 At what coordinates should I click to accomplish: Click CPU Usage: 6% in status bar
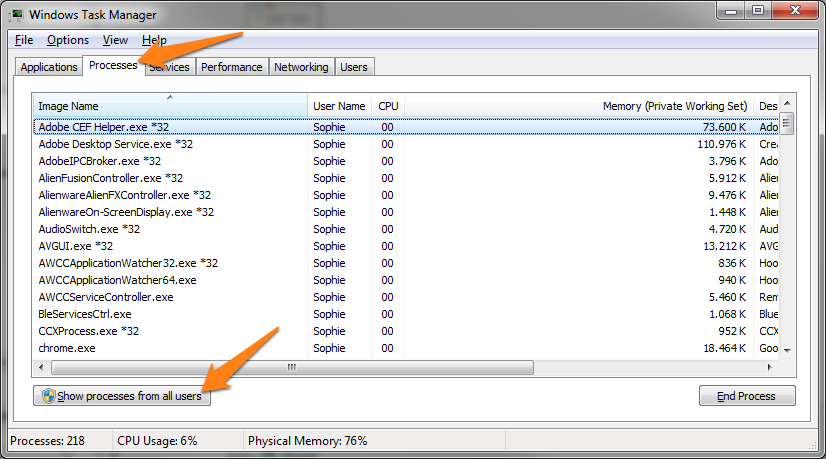point(157,441)
